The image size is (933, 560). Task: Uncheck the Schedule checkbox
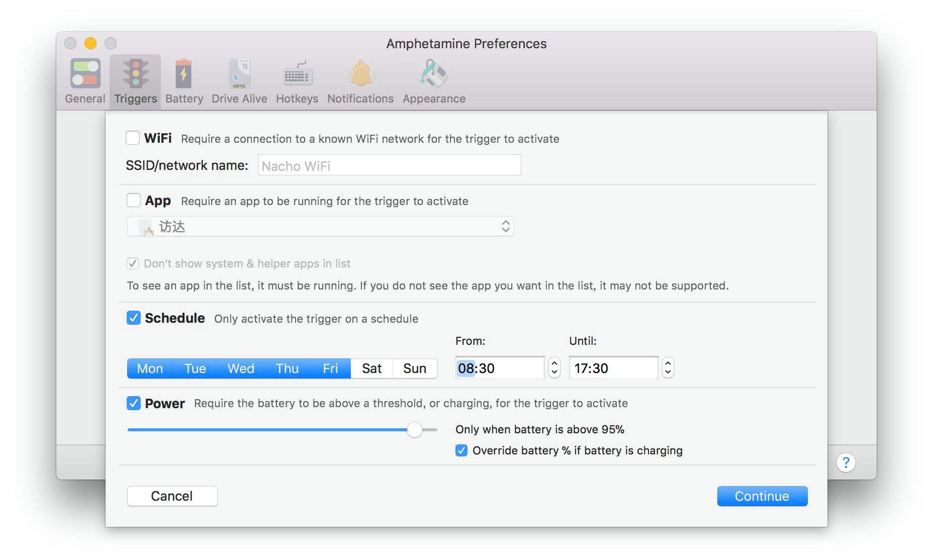click(x=134, y=318)
